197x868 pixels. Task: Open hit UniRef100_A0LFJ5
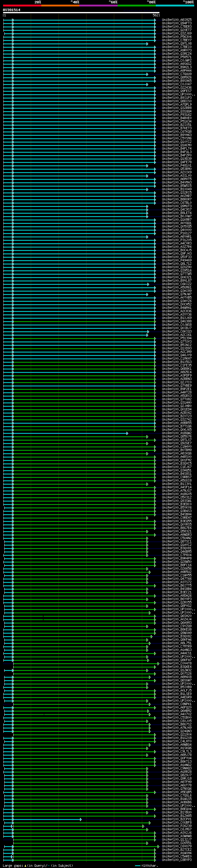[x=177, y=690]
